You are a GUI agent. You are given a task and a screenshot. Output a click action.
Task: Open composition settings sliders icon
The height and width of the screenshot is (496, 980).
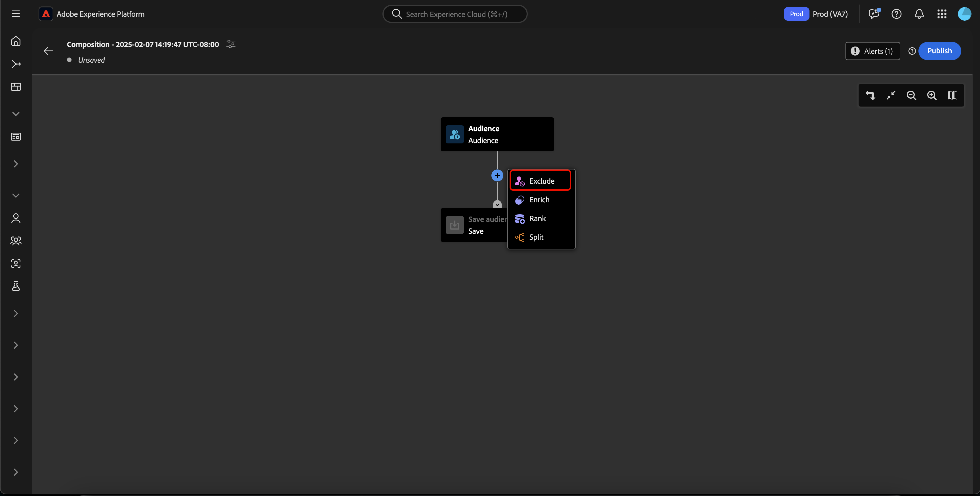coord(231,44)
